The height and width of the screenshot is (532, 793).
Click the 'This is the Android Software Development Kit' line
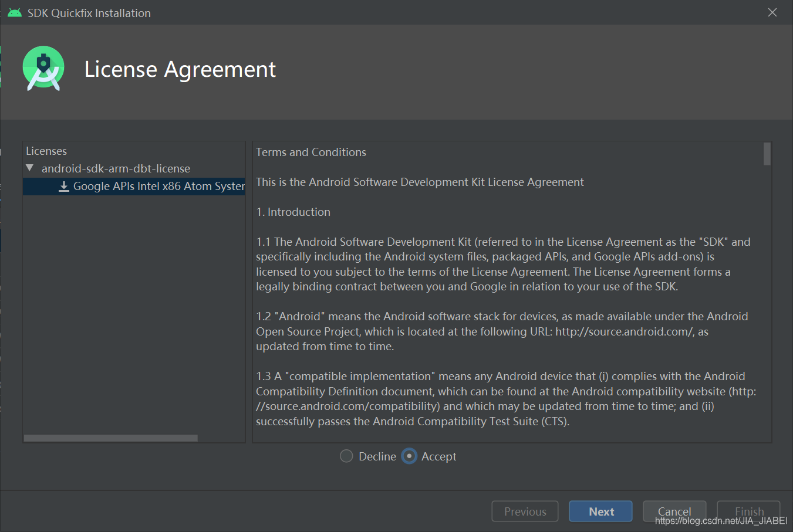pyautogui.click(x=420, y=182)
